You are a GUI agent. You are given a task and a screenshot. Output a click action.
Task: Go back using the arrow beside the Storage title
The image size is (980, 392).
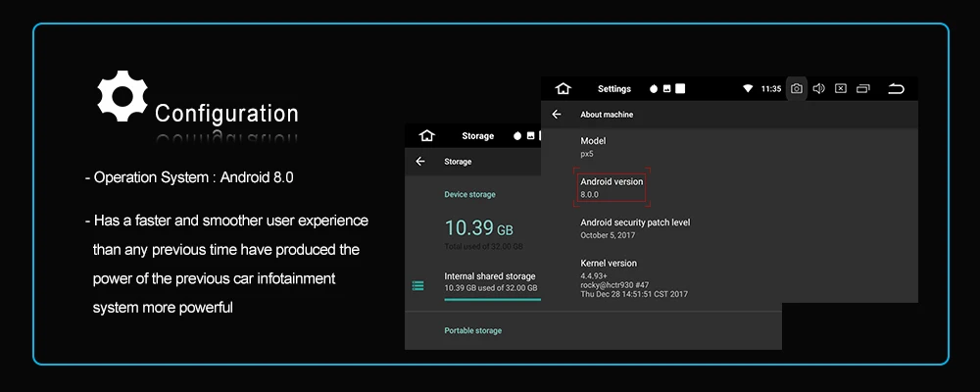(420, 162)
